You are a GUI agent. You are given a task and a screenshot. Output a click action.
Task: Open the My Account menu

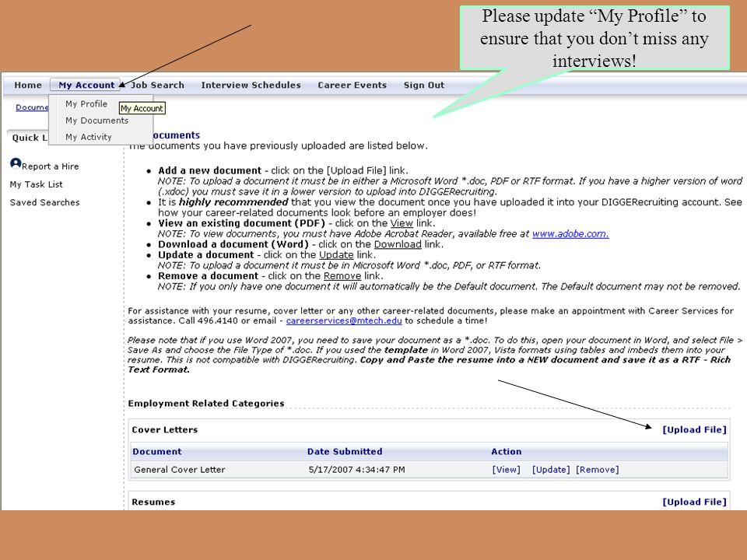click(86, 86)
